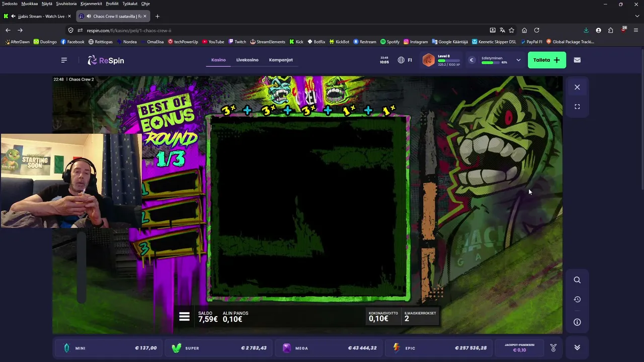
Task: Change the site language from FI
Action: (x=405, y=60)
